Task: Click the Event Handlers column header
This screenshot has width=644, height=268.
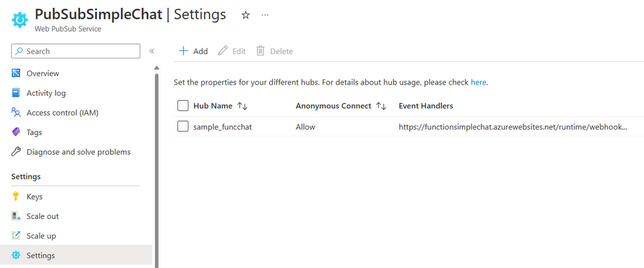Action: point(426,106)
